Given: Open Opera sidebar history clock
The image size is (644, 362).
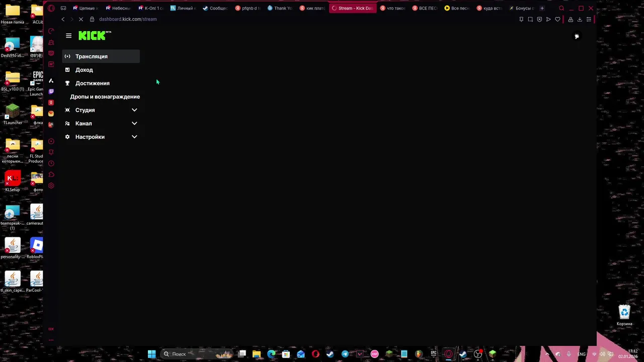Looking at the screenshot, I should click(51, 163).
